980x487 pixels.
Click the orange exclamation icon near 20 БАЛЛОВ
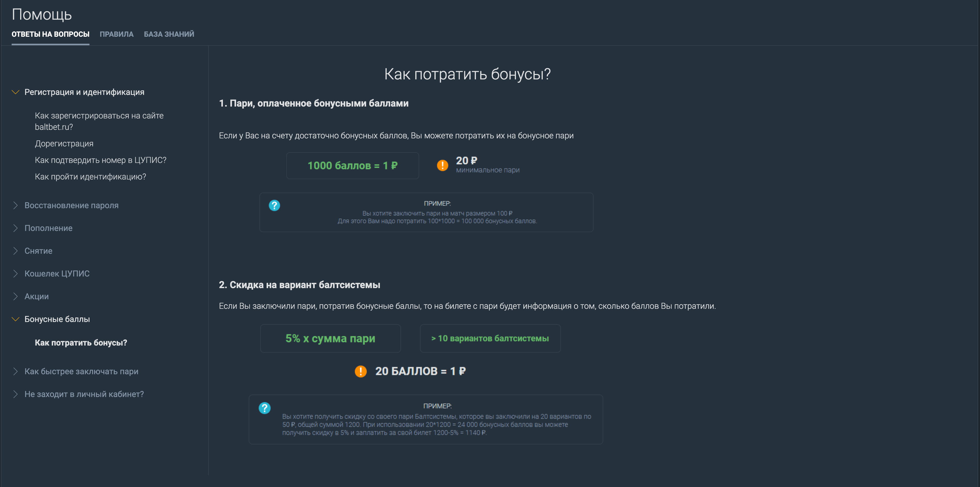[360, 371]
